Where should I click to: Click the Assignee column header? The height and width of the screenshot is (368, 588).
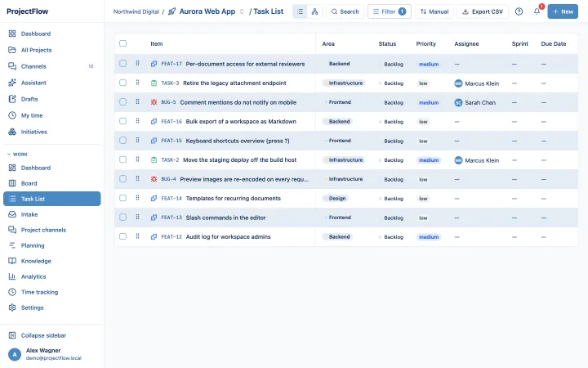pos(466,43)
